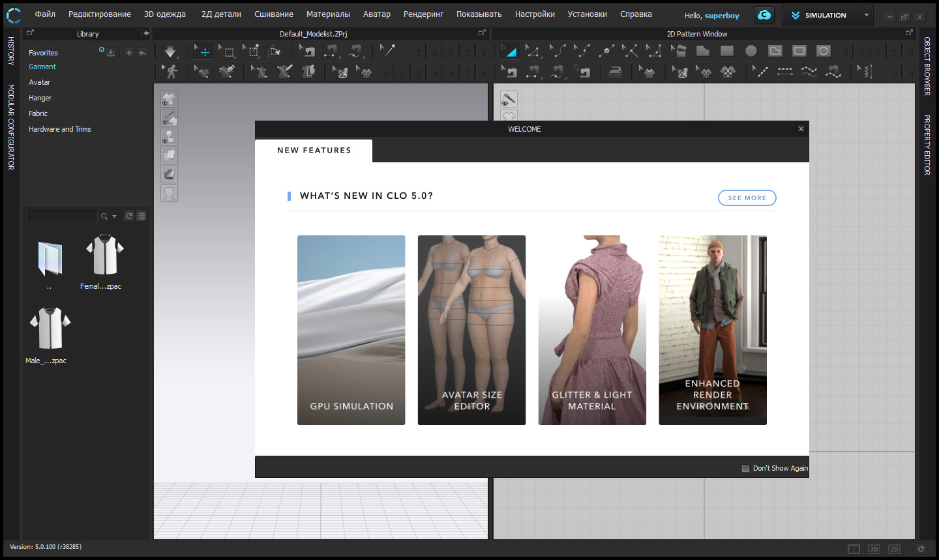Open the MODULAR CONFIGURATOR side panel
Viewport: 939px width, 560px height.
(x=11, y=127)
